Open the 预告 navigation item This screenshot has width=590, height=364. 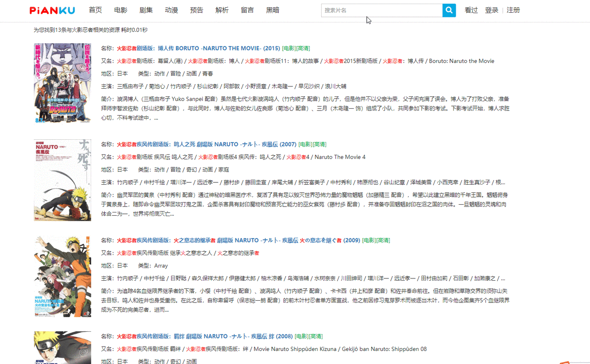(197, 10)
